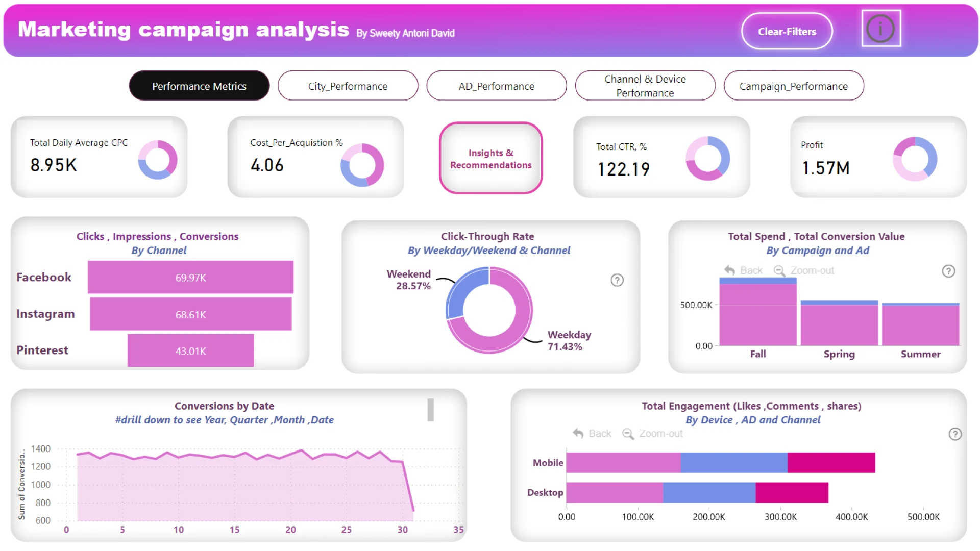Open the AD_Performance tab

coord(496,86)
